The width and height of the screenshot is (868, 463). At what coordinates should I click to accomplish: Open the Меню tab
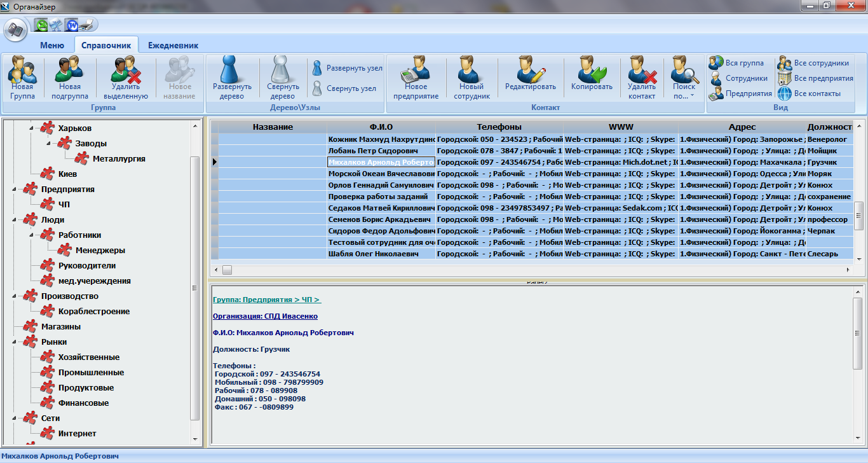tap(51, 45)
